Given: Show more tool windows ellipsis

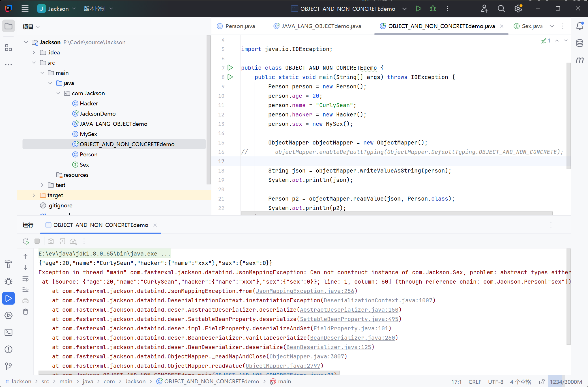Looking at the screenshot, I should (8, 65).
